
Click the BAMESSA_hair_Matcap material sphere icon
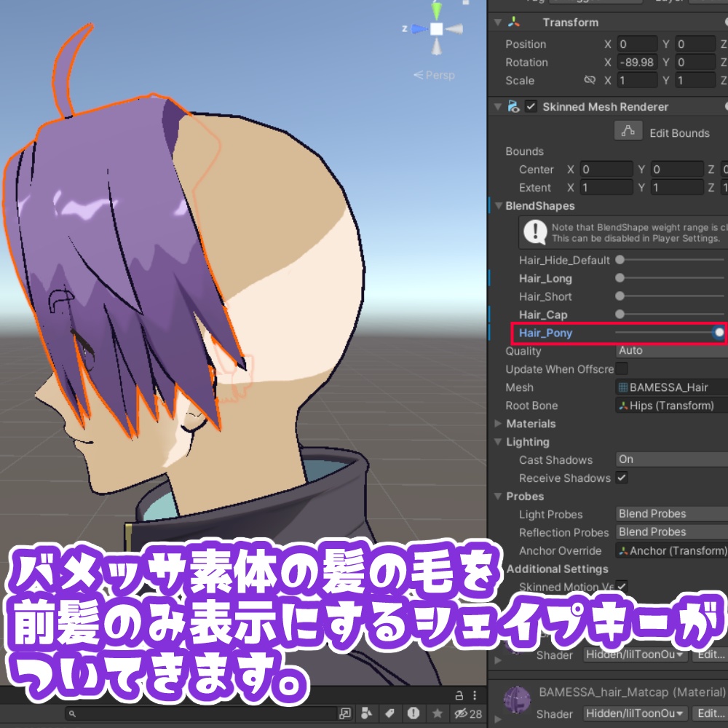click(x=518, y=699)
